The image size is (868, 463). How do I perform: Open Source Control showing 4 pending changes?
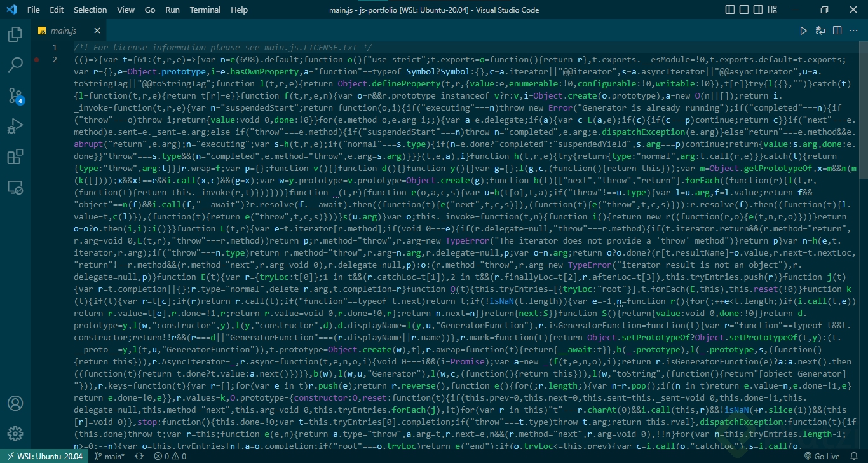(x=15, y=97)
